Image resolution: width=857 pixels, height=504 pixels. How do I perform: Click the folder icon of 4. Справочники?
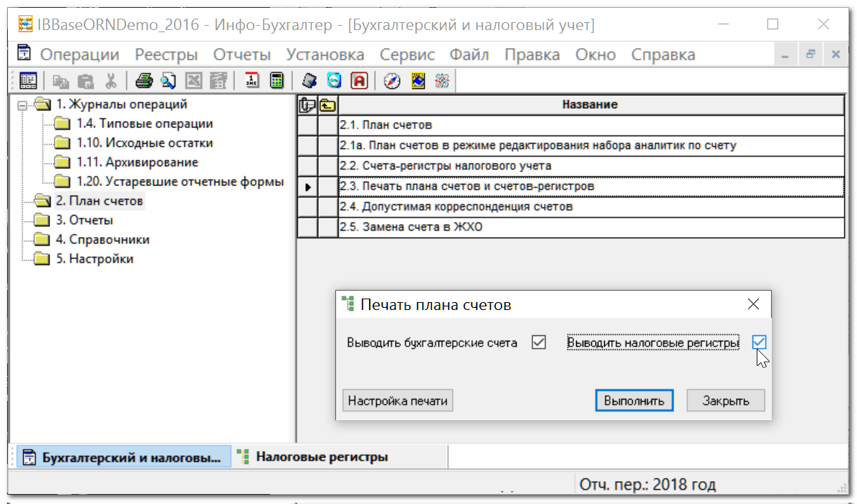pyautogui.click(x=42, y=239)
